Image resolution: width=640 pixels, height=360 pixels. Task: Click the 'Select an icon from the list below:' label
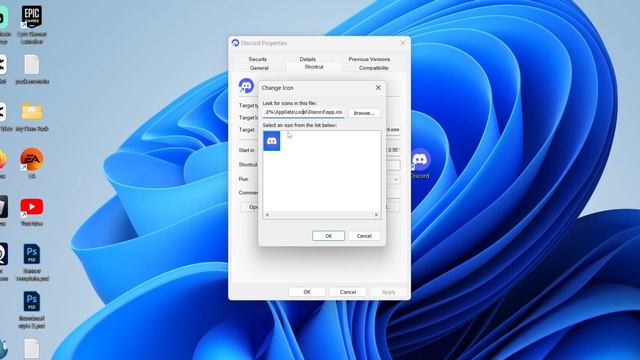[300, 125]
